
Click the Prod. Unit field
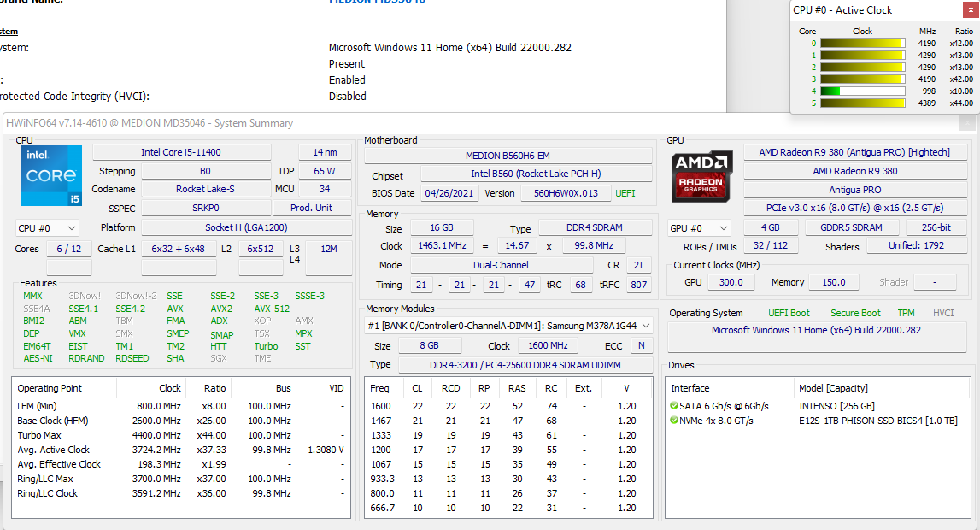(312, 208)
